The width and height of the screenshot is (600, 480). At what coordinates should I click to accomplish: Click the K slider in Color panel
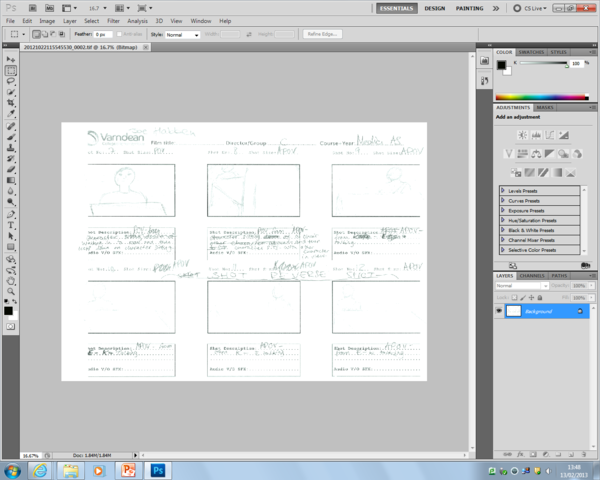click(543, 63)
